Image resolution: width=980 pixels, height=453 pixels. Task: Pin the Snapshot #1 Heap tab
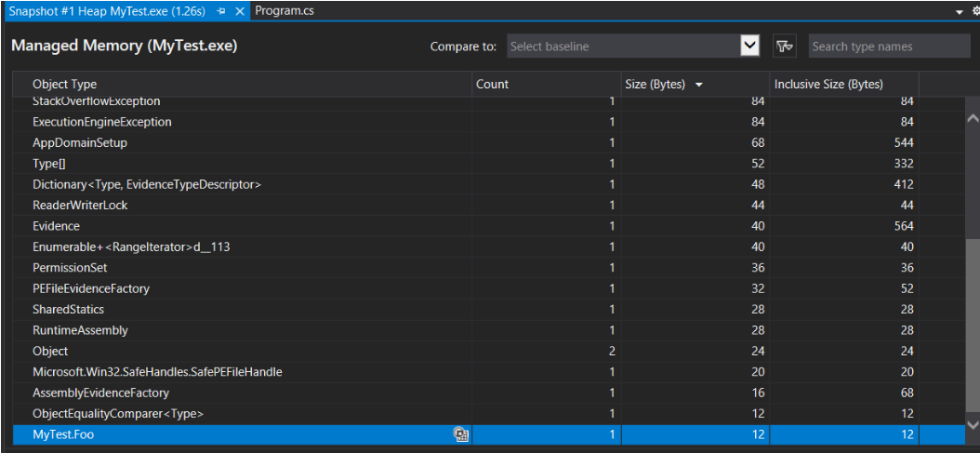221,11
